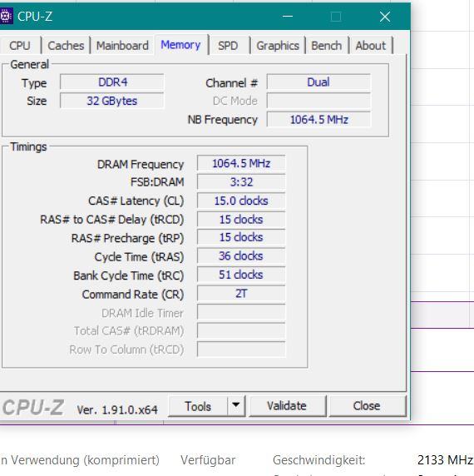Click 'Geschwindigkeit:' in the background window
The height and width of the screenshot is (476, 474).
(319, 460)
